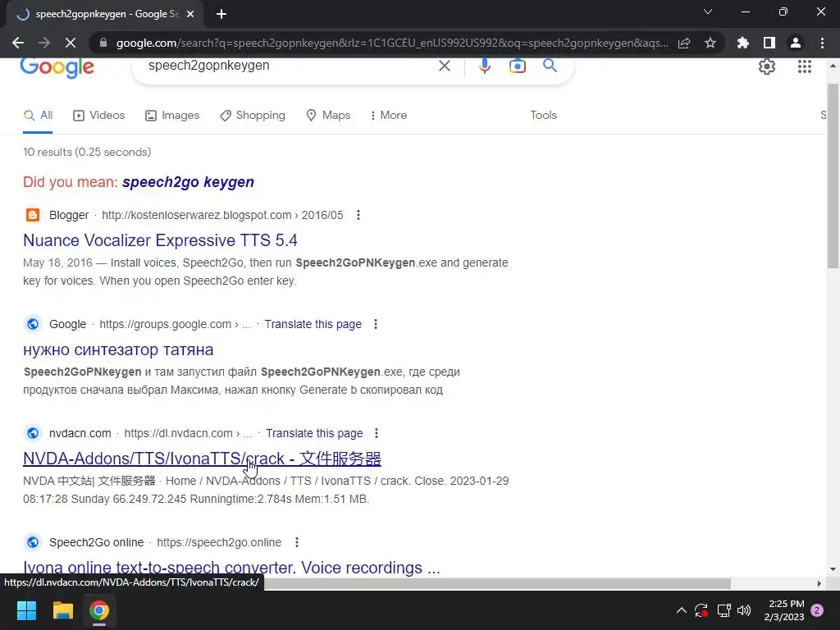Viewport: 840px width, 630px height.
Task: Open the volume control in tray
Action: click(743, 610)
